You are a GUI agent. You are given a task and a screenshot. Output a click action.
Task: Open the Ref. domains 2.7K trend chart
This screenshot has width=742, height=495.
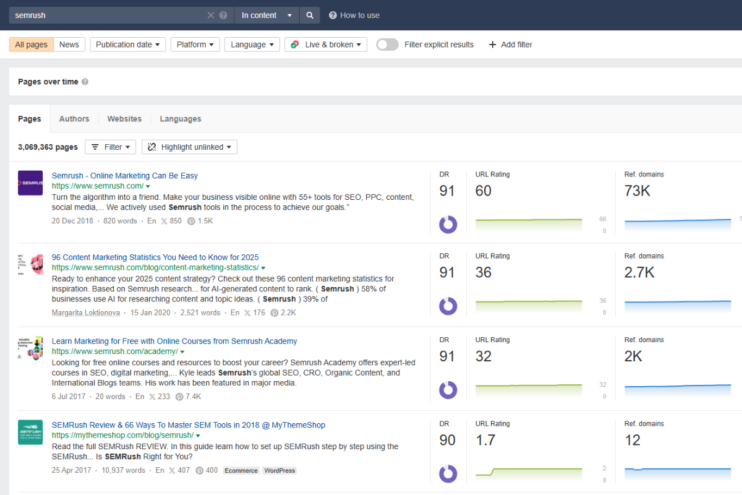[678, 306]
